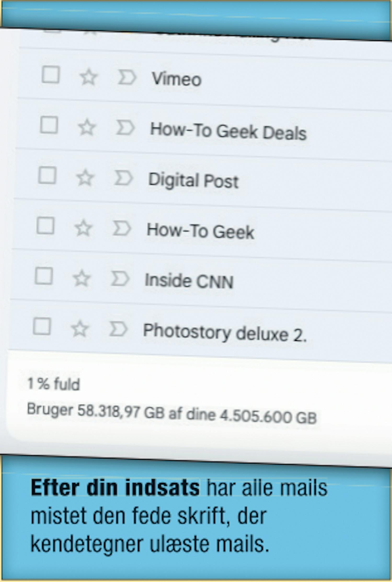This screenshot has width=392, height=582.
Task: Select the Vimeo email checkbox
Action: (50, 74)
